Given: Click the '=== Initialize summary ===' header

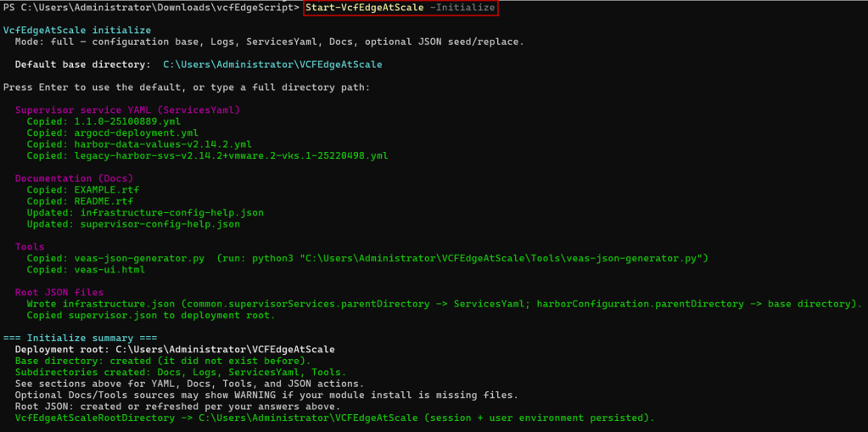Looking at the screenshot, I should coord(80,339).
